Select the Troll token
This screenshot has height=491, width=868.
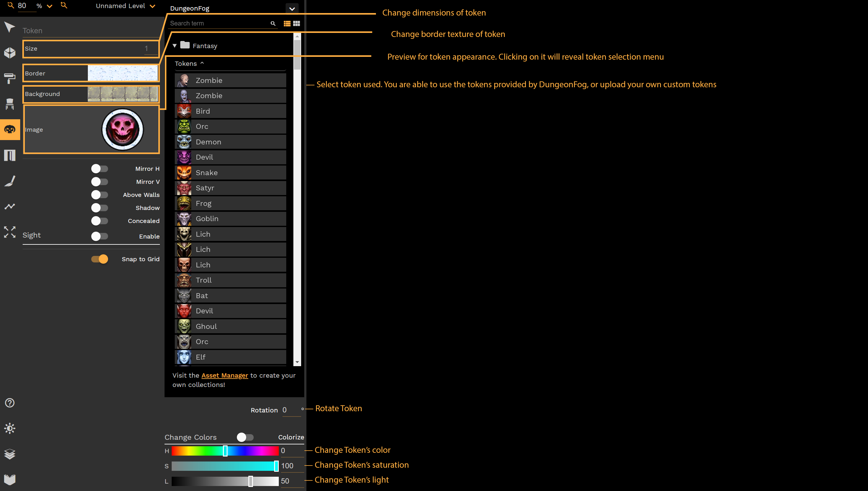231,280
